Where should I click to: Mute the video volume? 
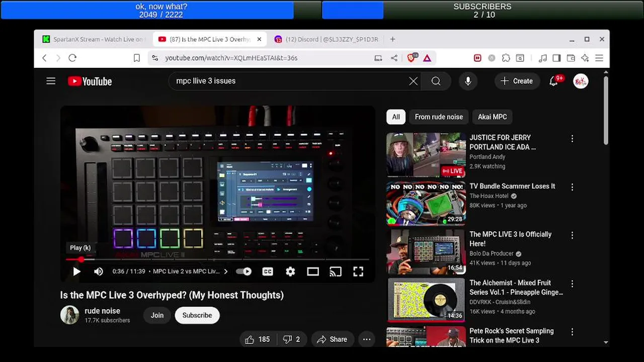[x=99, y=271]
